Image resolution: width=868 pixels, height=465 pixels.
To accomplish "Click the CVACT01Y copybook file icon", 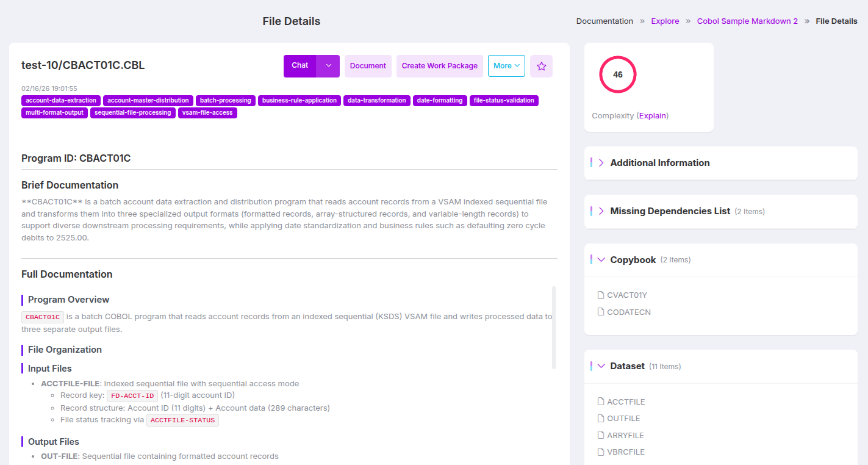I will click(601, 295).
